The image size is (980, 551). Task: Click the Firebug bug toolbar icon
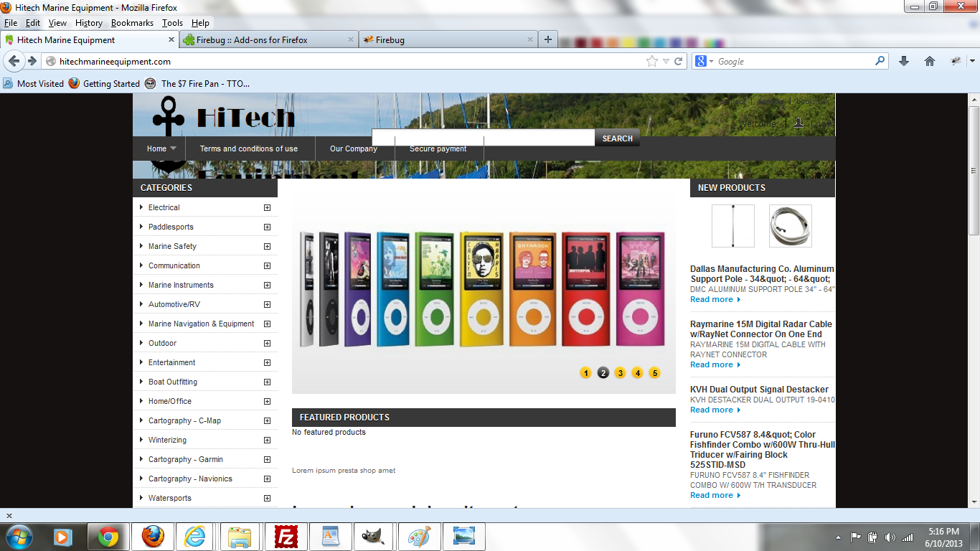coord(956,62)
